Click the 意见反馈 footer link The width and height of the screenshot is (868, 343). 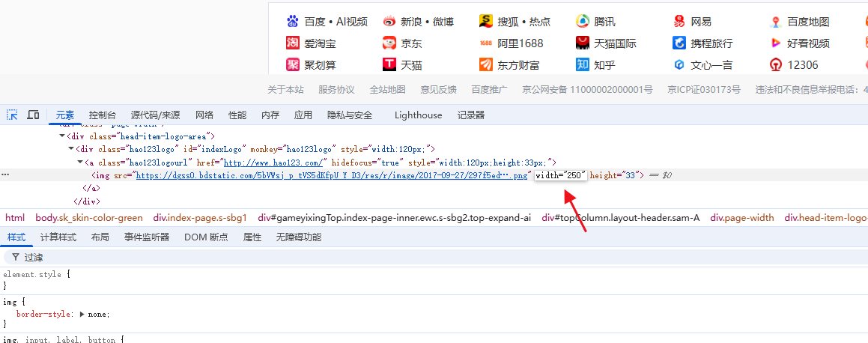pos(438,89)
